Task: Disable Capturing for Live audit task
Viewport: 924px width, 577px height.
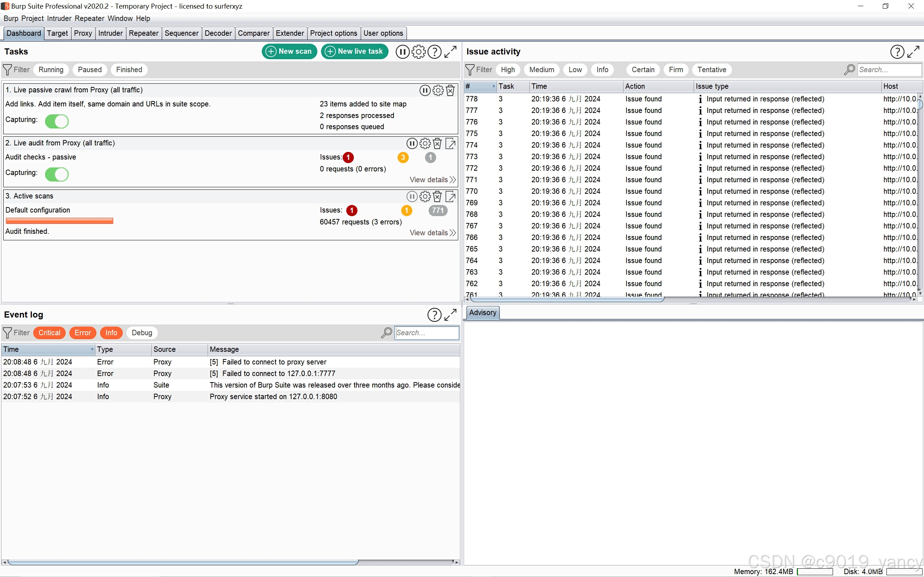Action: [x=57, y=174]
